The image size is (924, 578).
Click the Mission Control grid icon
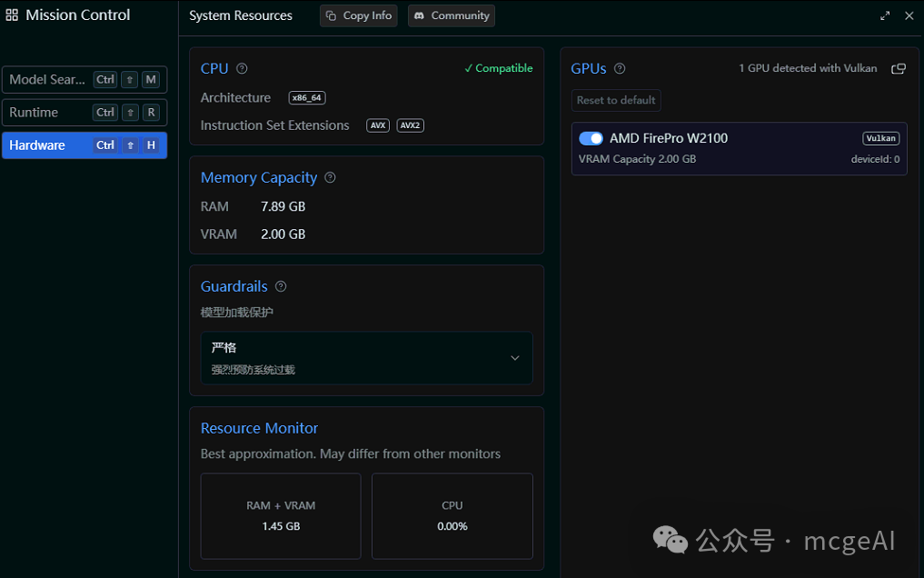click(13, 15)
